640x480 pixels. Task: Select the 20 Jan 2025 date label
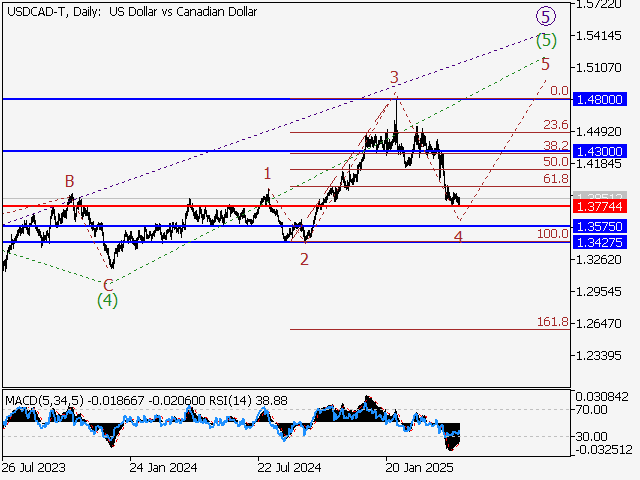[418, 467]
